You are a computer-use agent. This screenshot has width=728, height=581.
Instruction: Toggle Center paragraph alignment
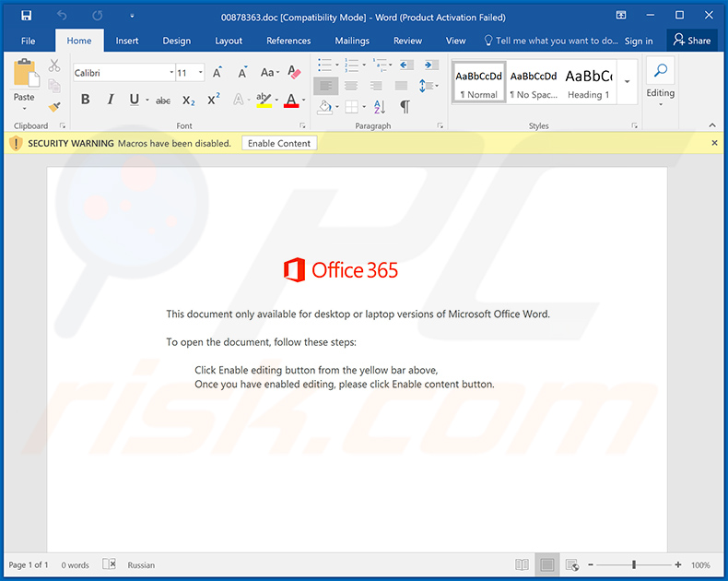pos(351,86)
